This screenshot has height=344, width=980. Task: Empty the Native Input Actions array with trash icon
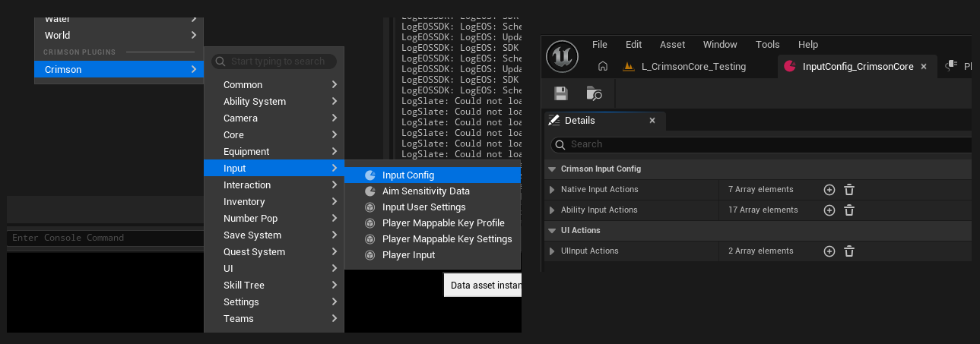tap(849, 190)
